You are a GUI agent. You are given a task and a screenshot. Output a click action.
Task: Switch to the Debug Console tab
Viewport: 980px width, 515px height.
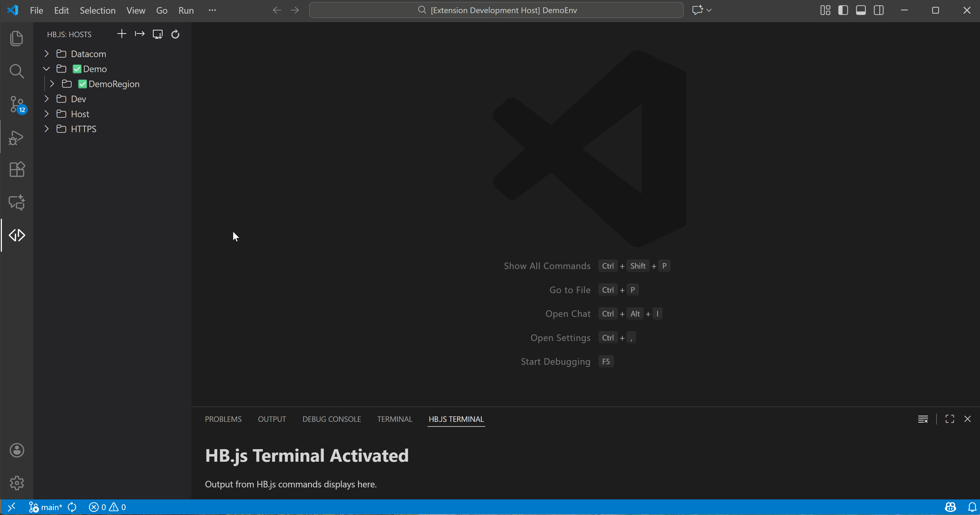(x=331, y=419)
